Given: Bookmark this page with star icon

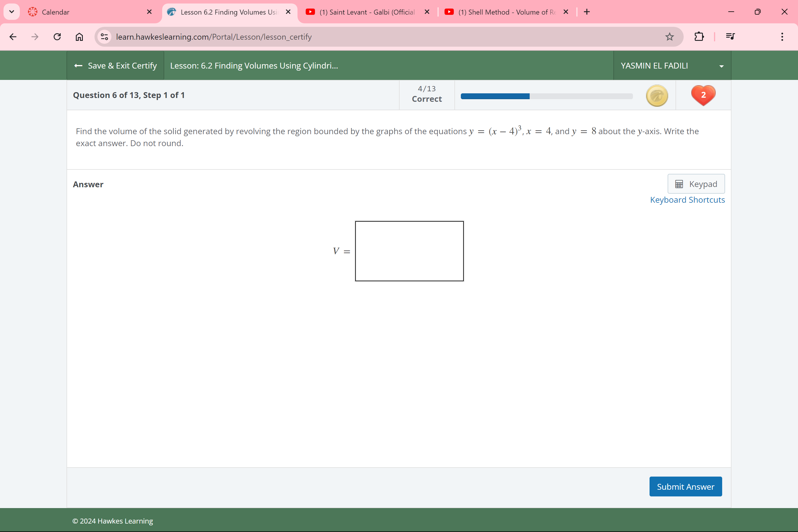Looking at the screenshot, I should (x=669, y=37).
